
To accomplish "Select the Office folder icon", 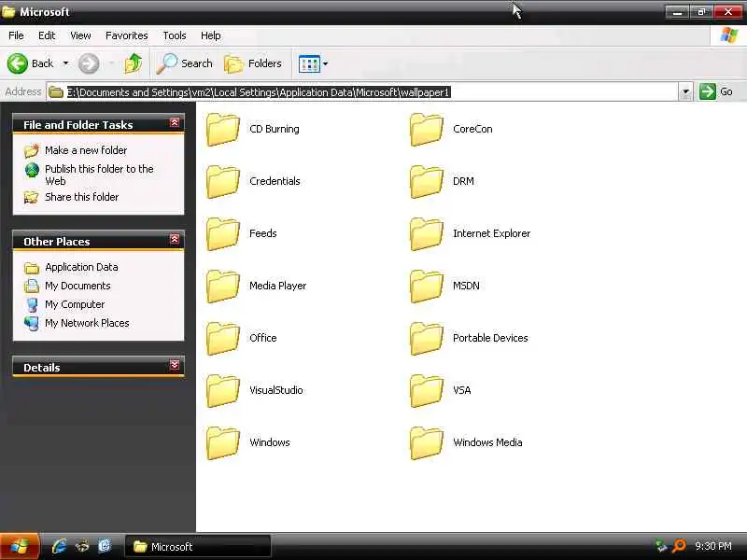I will click(222, 338).
